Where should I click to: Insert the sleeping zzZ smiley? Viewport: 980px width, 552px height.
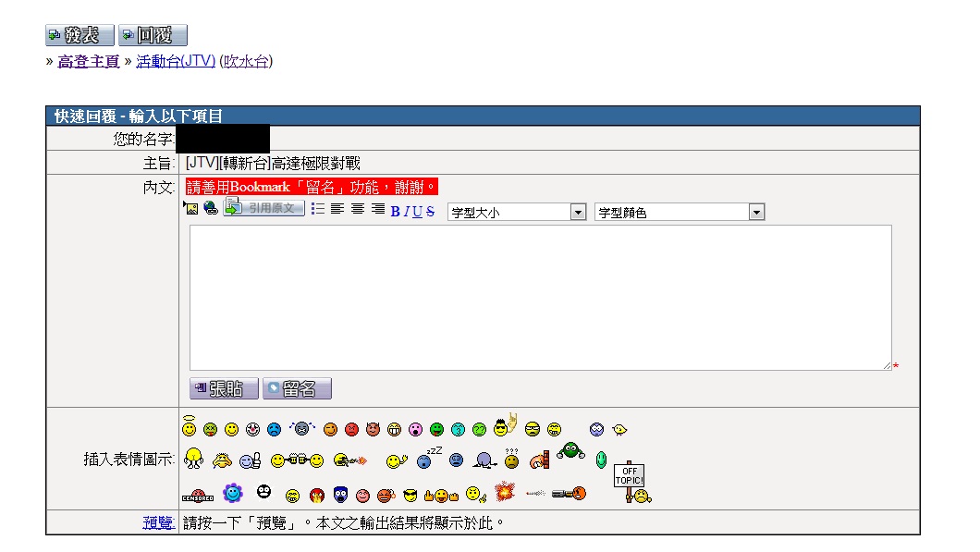coord(426,458)
